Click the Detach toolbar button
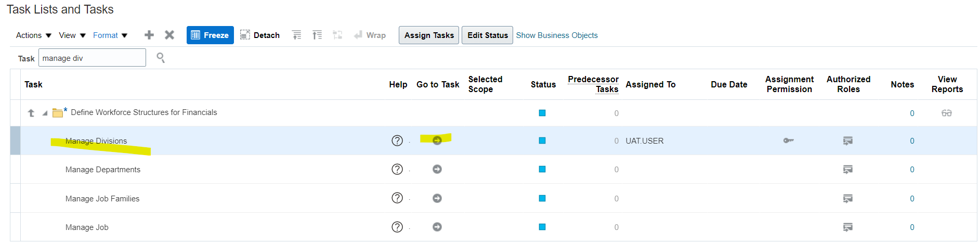This screenshot has width=980, height=243. 260,35
